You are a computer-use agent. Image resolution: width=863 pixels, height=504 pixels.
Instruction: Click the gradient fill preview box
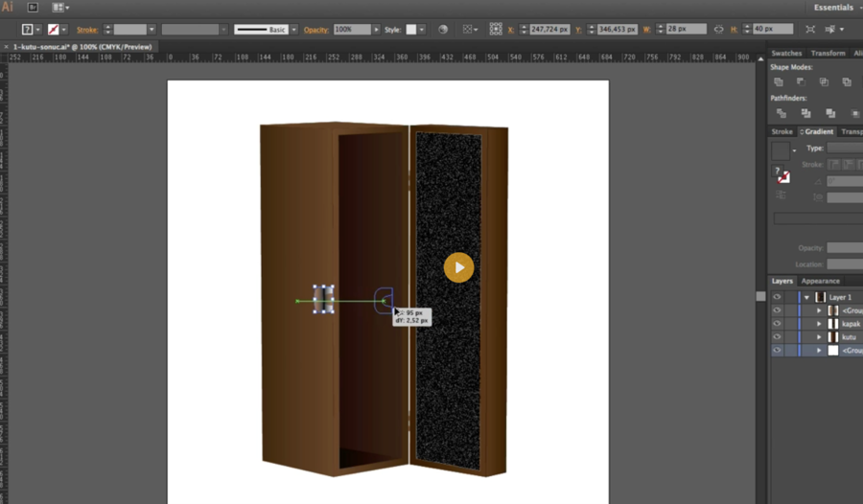781,150
